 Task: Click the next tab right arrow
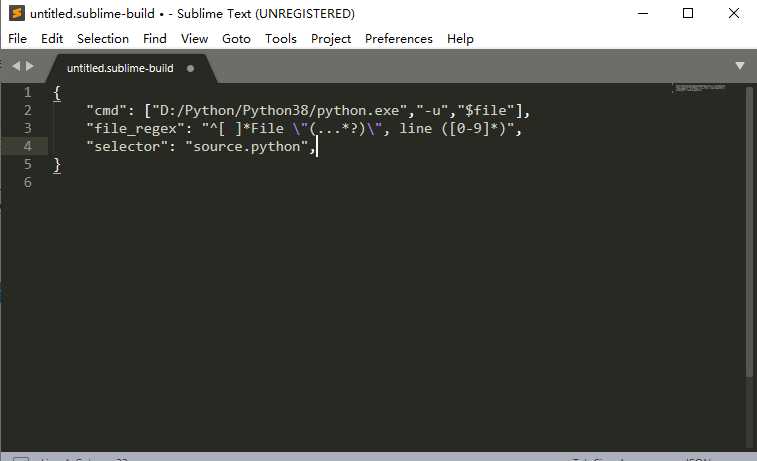[x=30, y=66]
